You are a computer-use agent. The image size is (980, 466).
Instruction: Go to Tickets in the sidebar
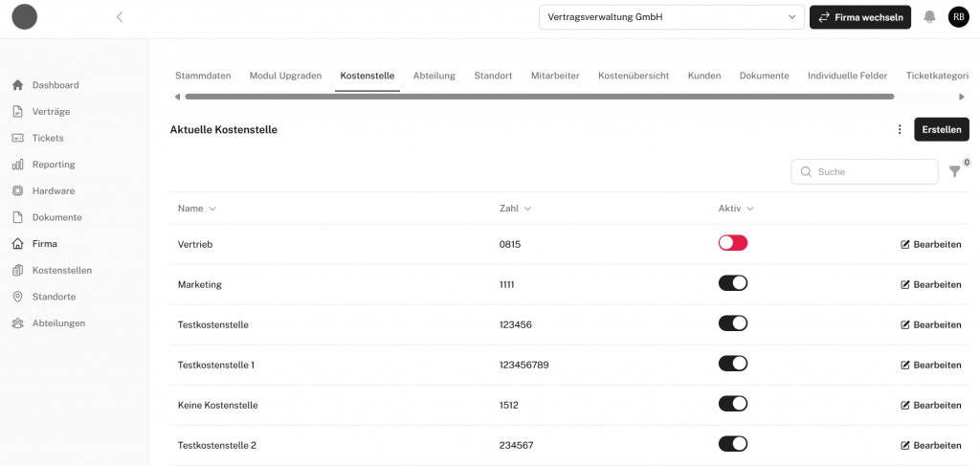click(x=47, y=138)
